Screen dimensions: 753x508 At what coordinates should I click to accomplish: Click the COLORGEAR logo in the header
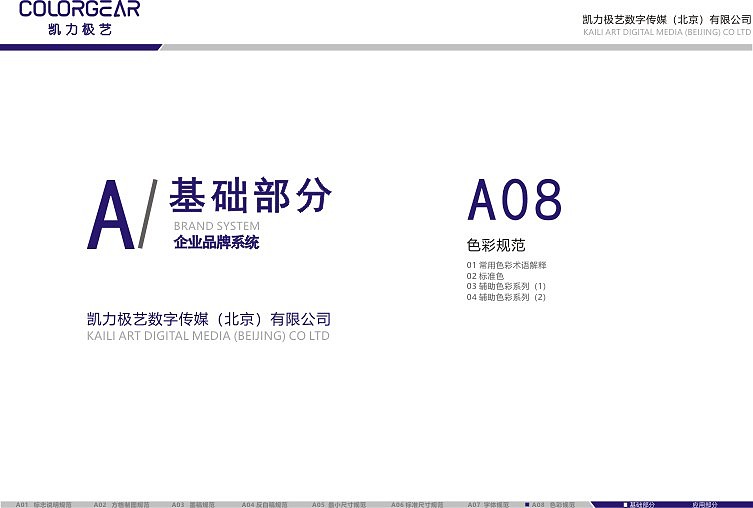click(x=80, y=10)
